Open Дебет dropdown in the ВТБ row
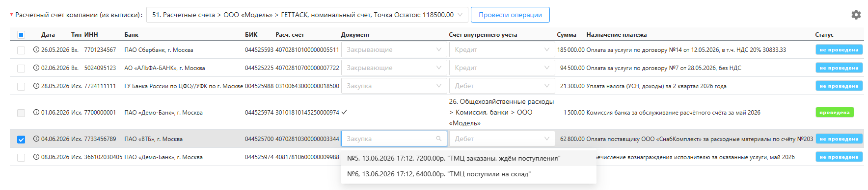 pyautogui.click(x=502, y=139)
